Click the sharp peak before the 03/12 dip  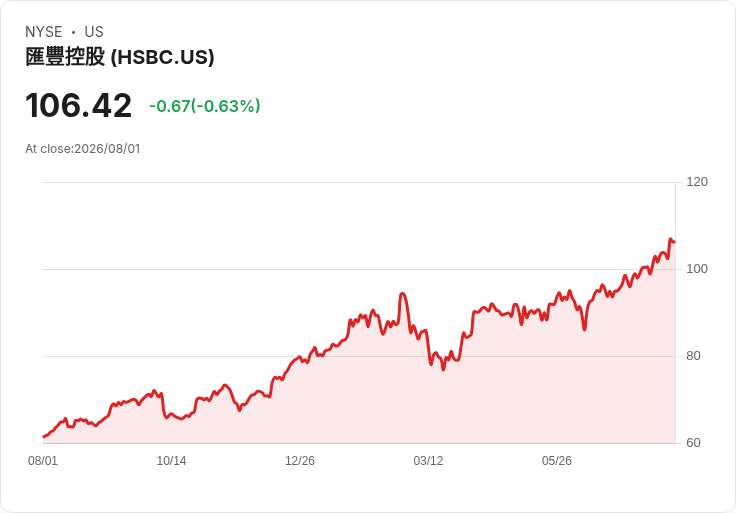402,294
